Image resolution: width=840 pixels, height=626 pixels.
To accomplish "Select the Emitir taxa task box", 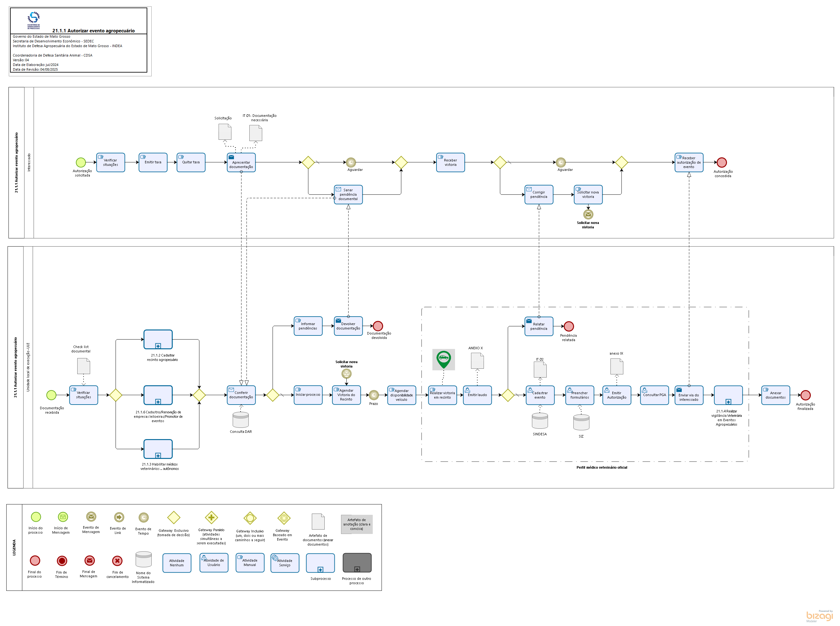I will click(153, 162).
